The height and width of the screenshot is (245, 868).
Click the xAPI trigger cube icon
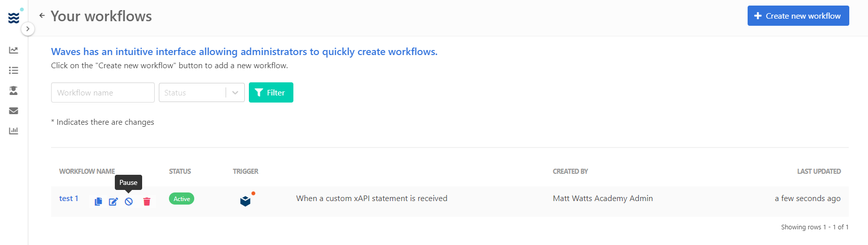[245, 201]
